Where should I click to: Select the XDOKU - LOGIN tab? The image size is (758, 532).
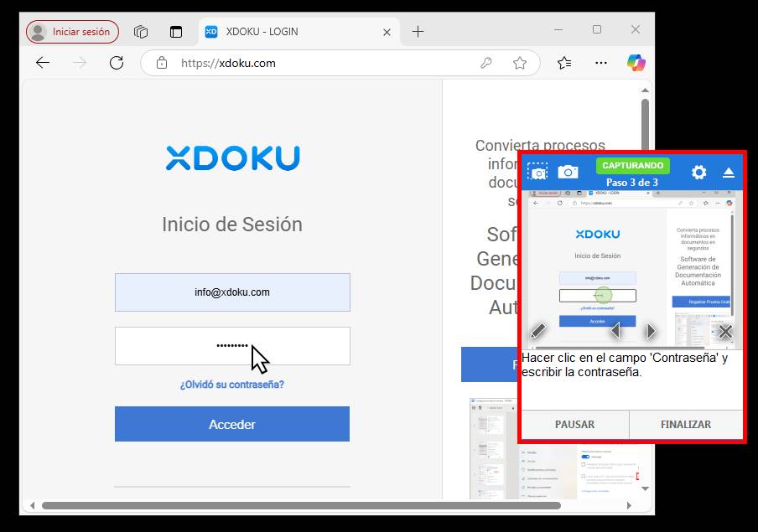click(x=299, y=32)
